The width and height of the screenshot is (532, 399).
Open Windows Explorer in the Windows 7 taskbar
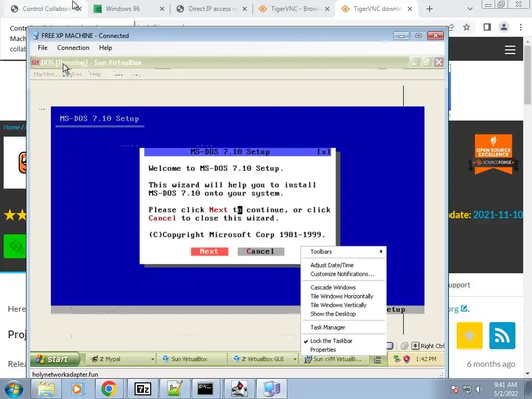(x=46, y=389)
